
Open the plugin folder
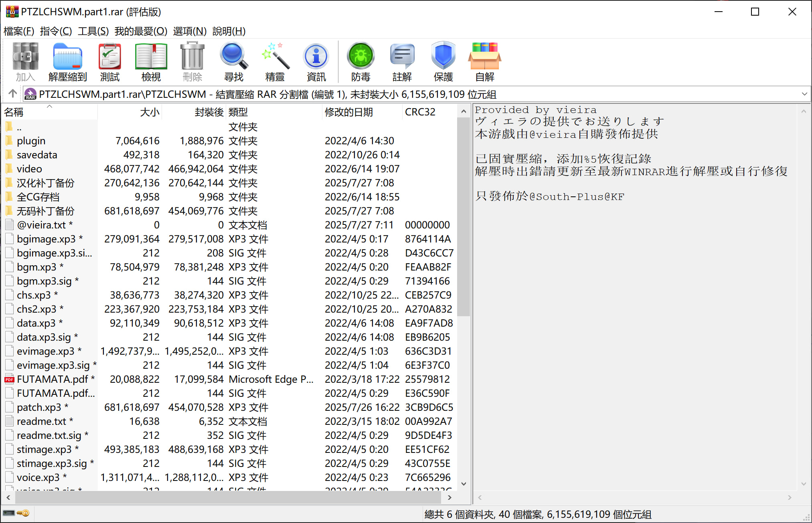pos(31,141)
